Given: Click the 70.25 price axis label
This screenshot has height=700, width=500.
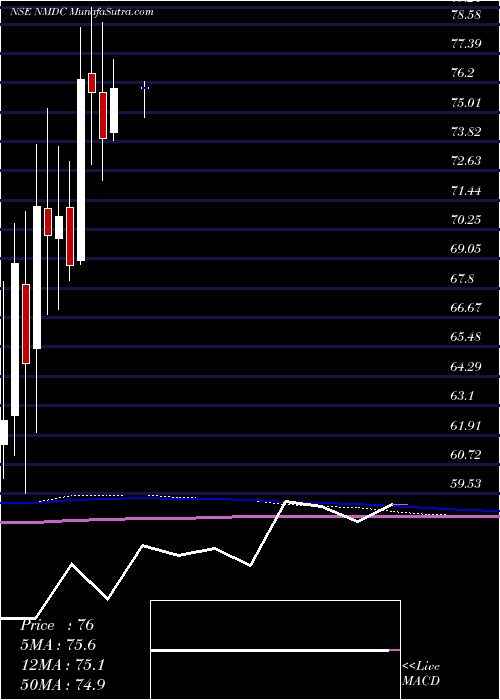Looking at the screenshot, I should [x=465, y=220].
